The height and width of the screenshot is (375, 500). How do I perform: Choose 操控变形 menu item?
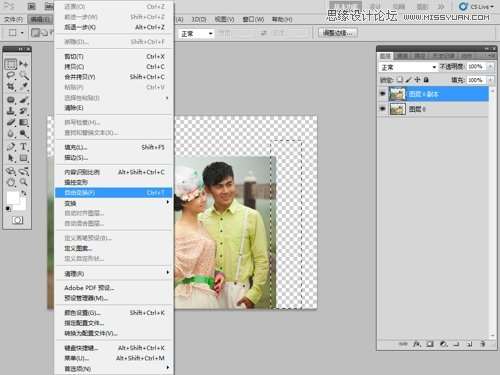(x=114, y=182)
